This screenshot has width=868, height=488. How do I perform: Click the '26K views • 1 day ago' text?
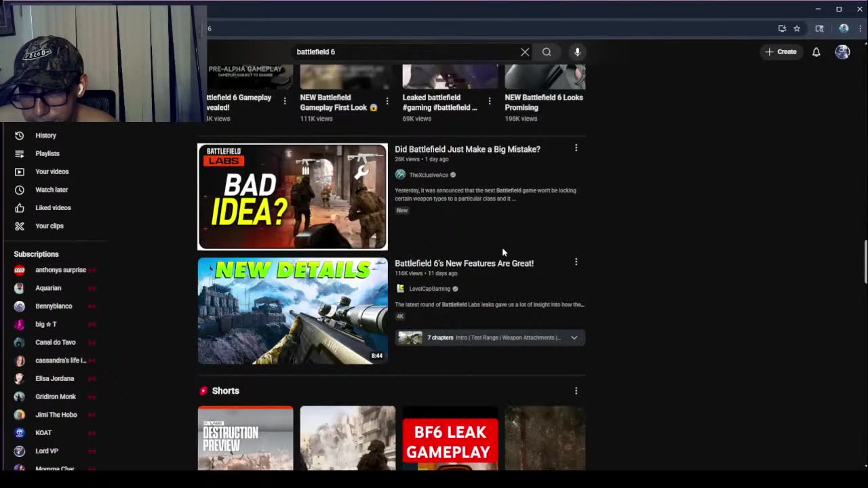(422, 159)
